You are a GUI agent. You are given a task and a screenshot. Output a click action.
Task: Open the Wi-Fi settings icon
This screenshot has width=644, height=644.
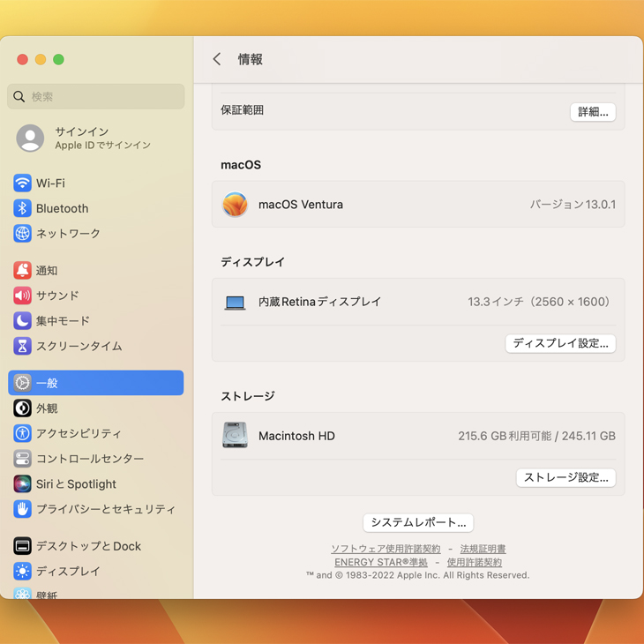[22, 183]
